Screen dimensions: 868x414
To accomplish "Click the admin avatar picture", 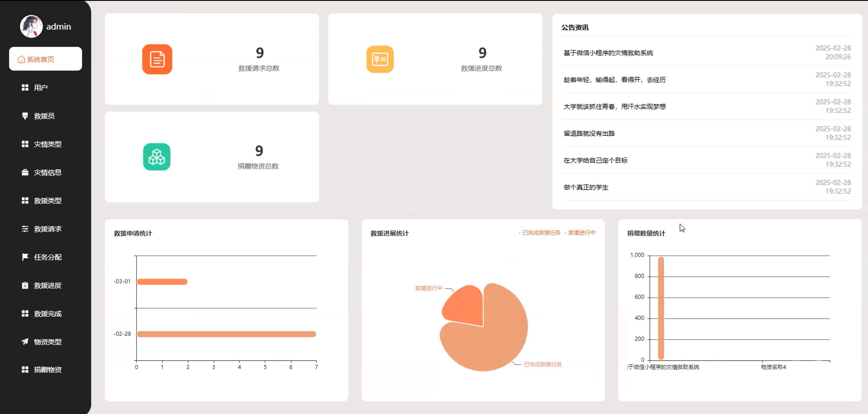I will 31,26.
